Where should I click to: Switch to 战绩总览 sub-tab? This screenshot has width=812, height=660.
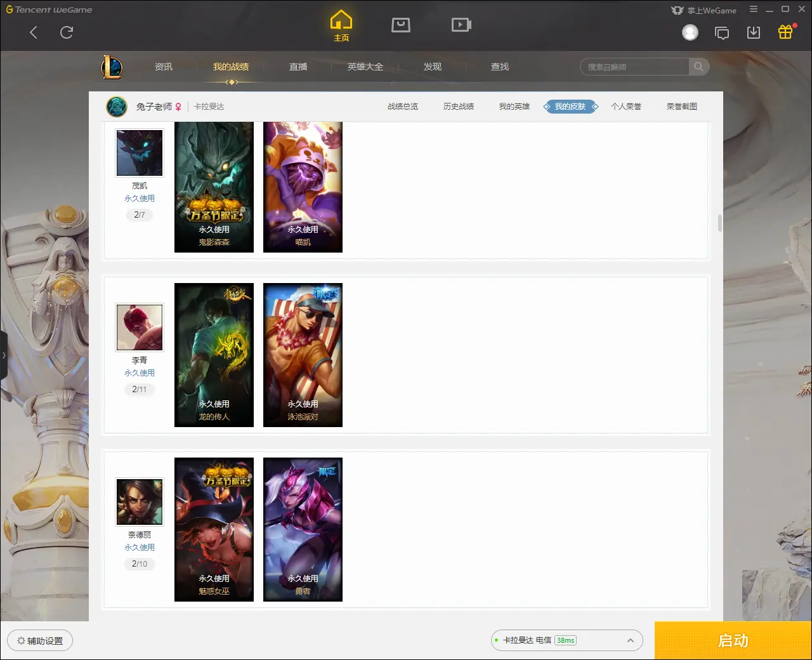(x=403, y=107)
